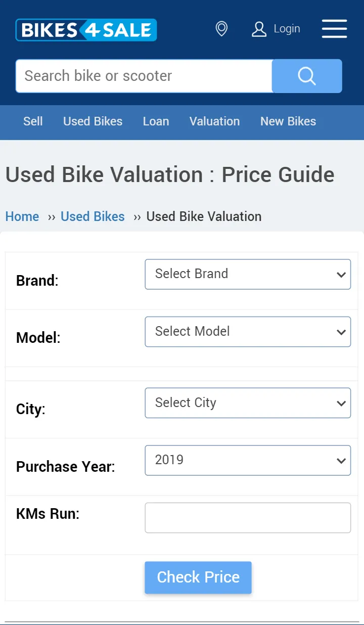Viewport: 364px width, 625px height.
Task: Change the Purchase Year from 2019
Action: pos(248,460)
